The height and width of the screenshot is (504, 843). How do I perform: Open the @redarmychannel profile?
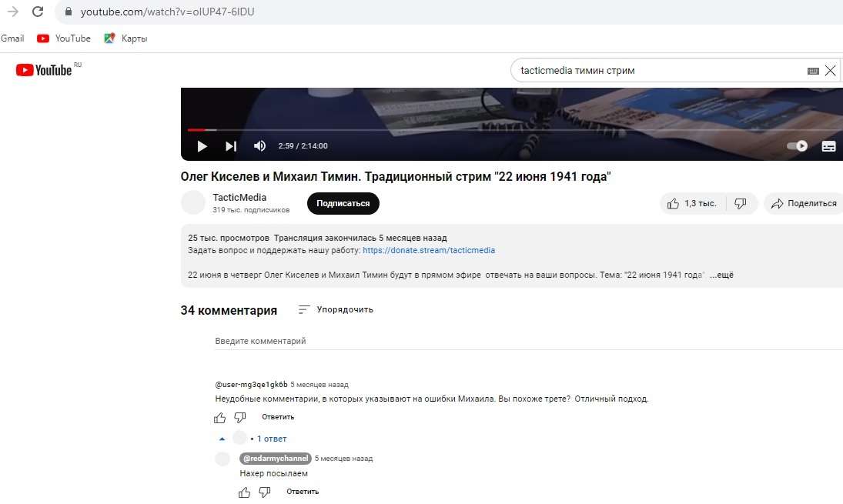pos(276,459)
